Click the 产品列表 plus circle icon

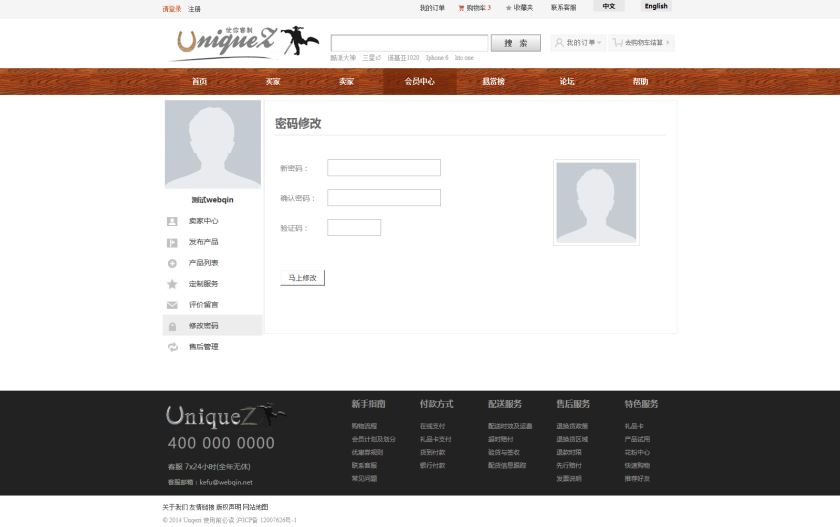click(172, 264)
